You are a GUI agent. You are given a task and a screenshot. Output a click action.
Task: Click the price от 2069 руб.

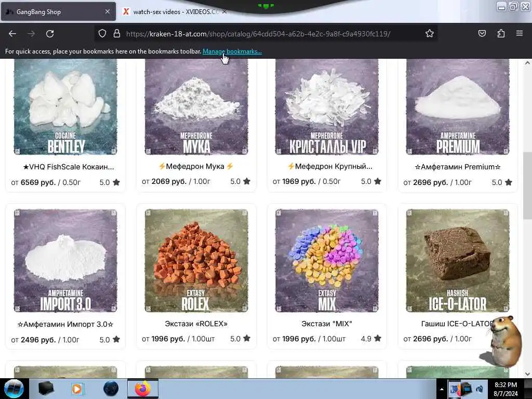point(164,181)
